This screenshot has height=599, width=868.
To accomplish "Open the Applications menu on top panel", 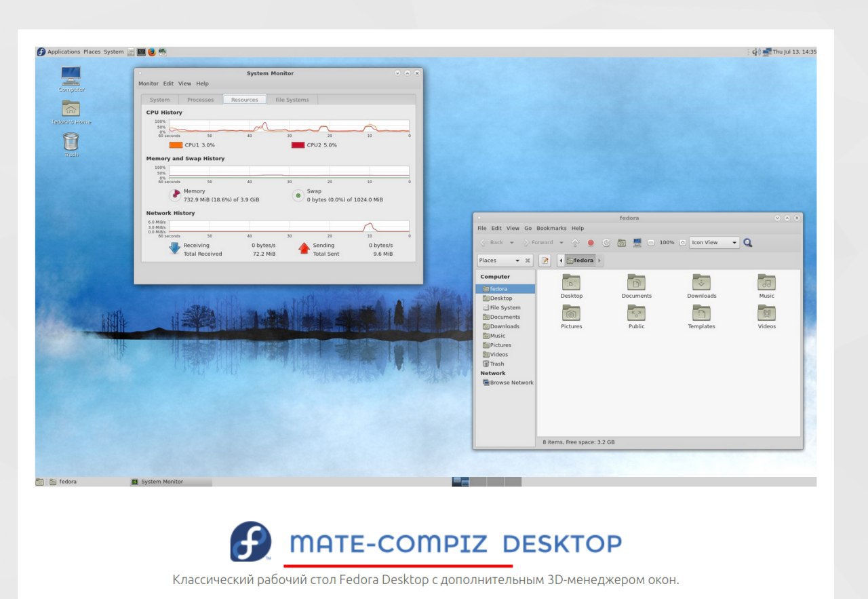I will point(64,52).
